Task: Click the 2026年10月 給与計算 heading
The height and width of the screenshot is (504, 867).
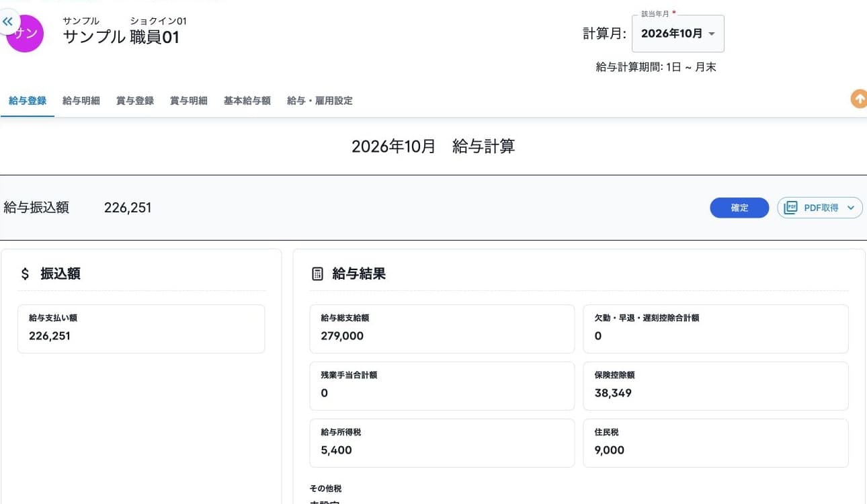Action: coord(433,146)
